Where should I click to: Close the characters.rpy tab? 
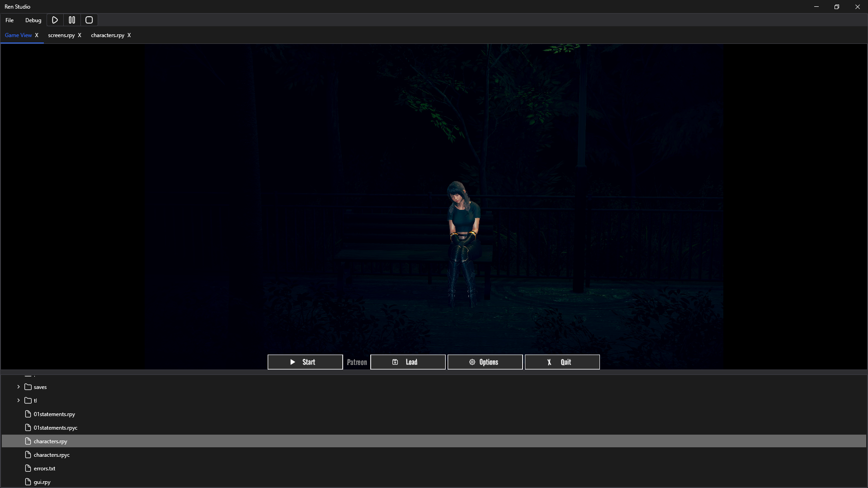coord(129,35)
